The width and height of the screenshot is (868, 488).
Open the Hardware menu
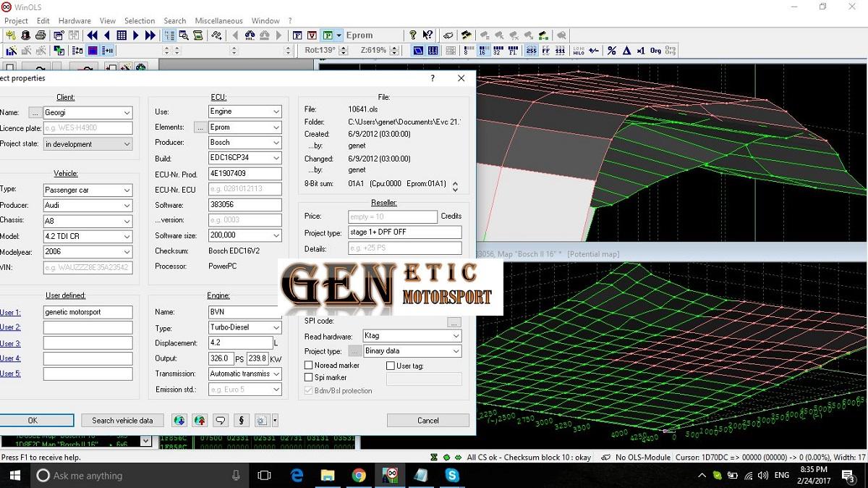(75, 21)
